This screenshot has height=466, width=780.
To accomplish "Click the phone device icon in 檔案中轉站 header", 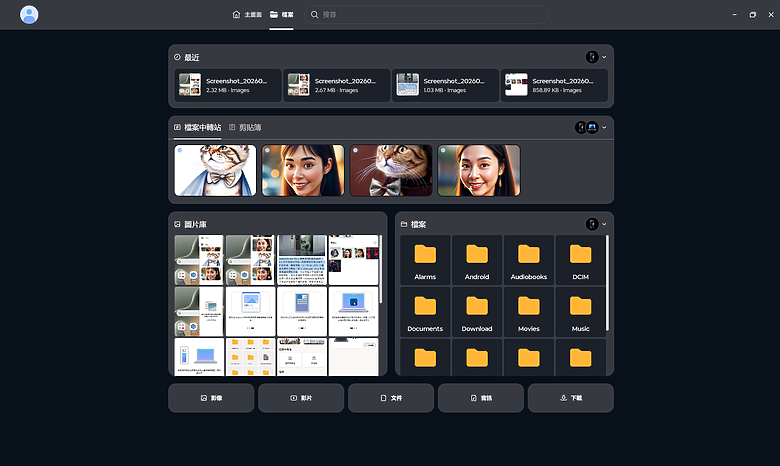I will [581, 127].
